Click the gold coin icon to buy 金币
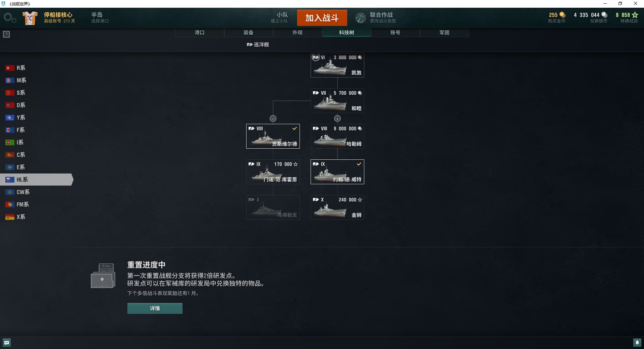644x349 pixels. pyautogui.click(x=562, y=15)
